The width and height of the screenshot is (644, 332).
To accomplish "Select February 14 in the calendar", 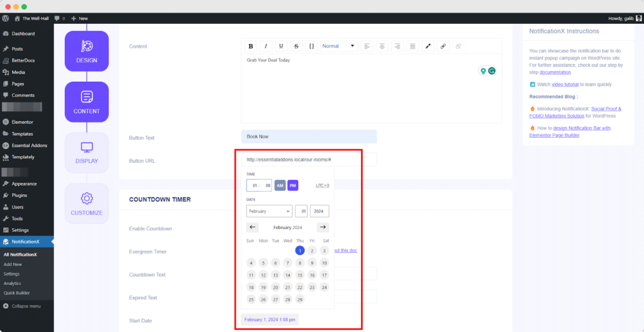I will (288, 275).
